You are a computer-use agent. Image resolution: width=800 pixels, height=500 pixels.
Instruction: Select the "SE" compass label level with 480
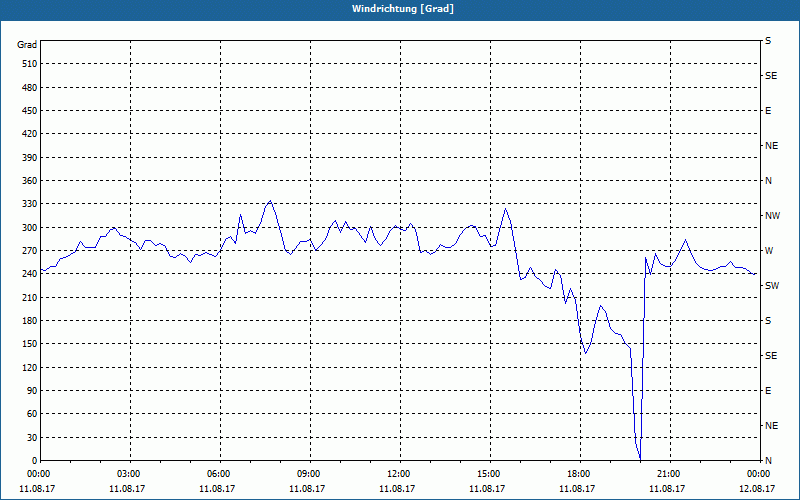(771, 76)
